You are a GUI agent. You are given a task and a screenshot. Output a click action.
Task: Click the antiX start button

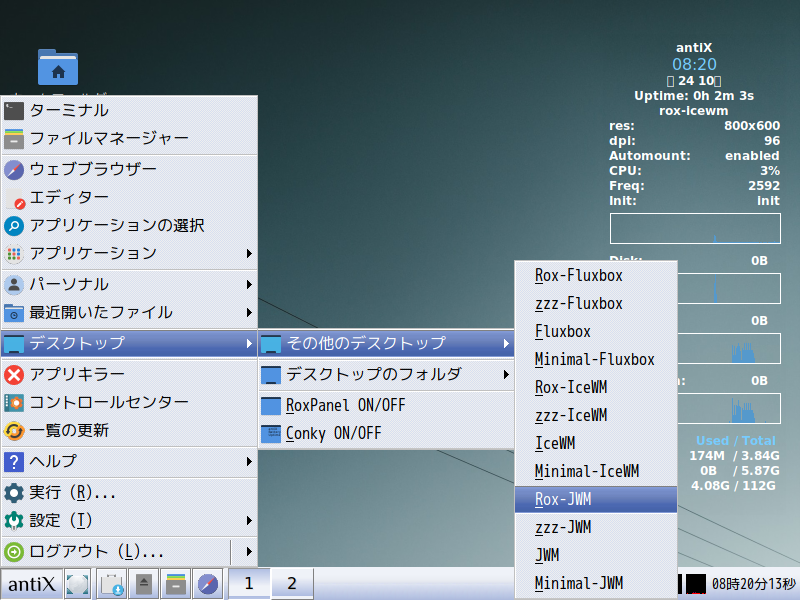coord(32,584)
